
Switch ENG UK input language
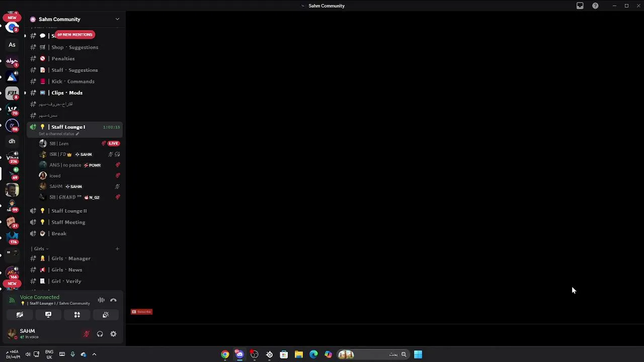point(49,354)
